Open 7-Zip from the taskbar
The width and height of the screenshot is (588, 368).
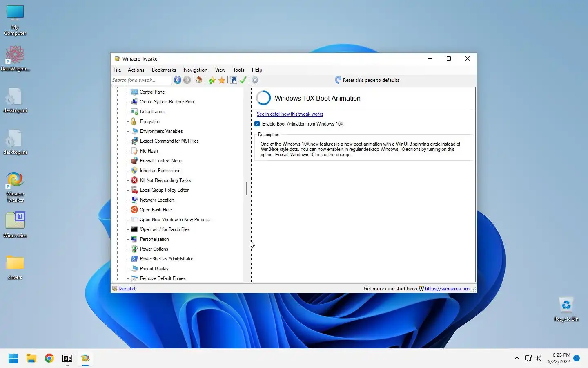coord(67,359)
